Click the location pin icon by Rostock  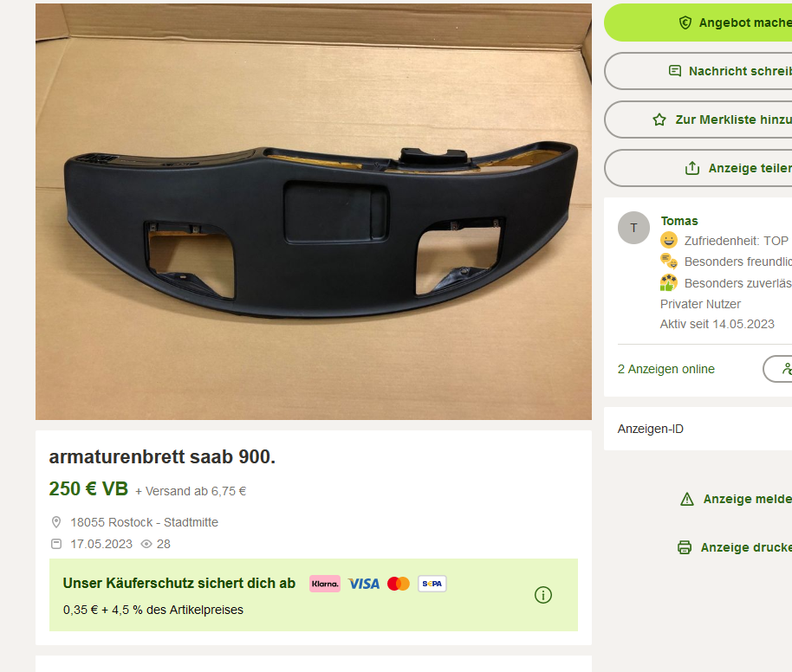(x=56, y=522)
